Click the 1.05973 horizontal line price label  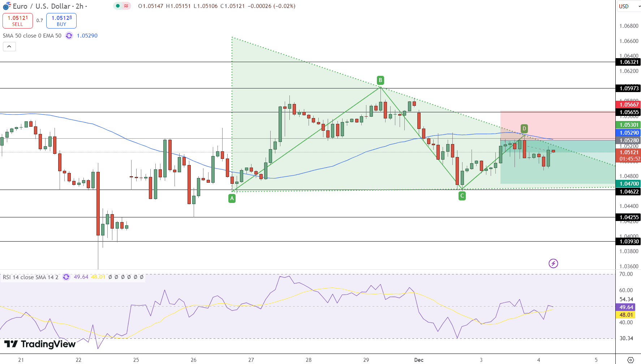628,88
